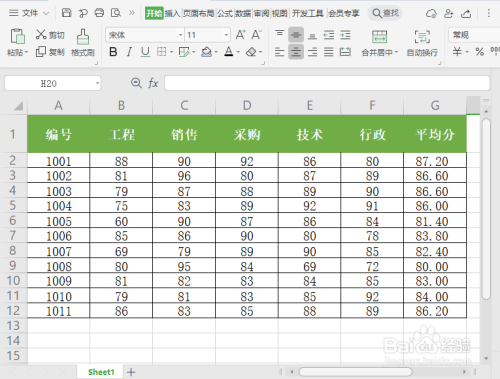Switch to the 数据 Data tab
The width and height of the screenshot is (500, 379).
243,13
